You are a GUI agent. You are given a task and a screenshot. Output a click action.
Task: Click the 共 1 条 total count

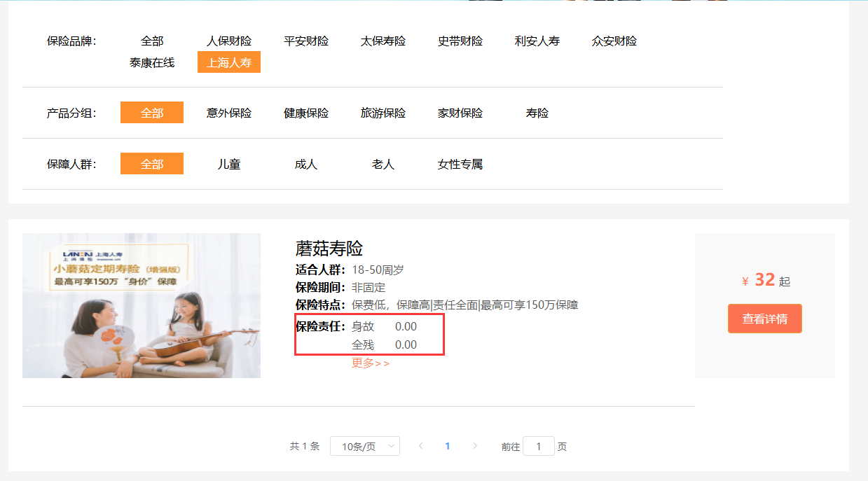305,446
